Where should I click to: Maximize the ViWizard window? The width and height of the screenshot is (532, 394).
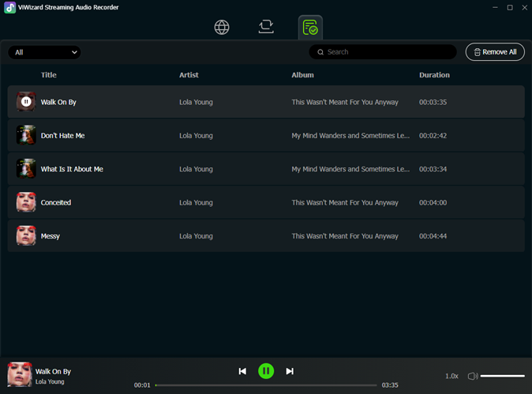[510, 7]
